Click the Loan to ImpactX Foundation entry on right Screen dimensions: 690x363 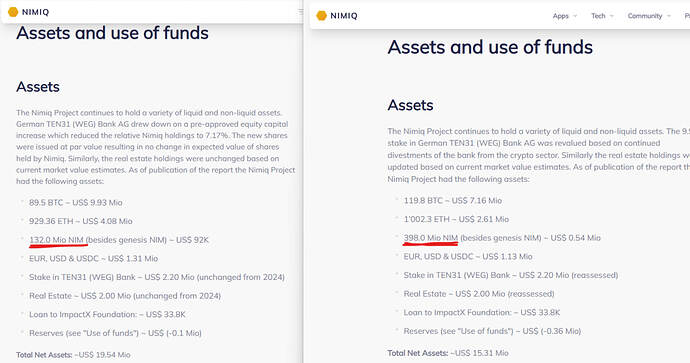(x=482, y=312)
